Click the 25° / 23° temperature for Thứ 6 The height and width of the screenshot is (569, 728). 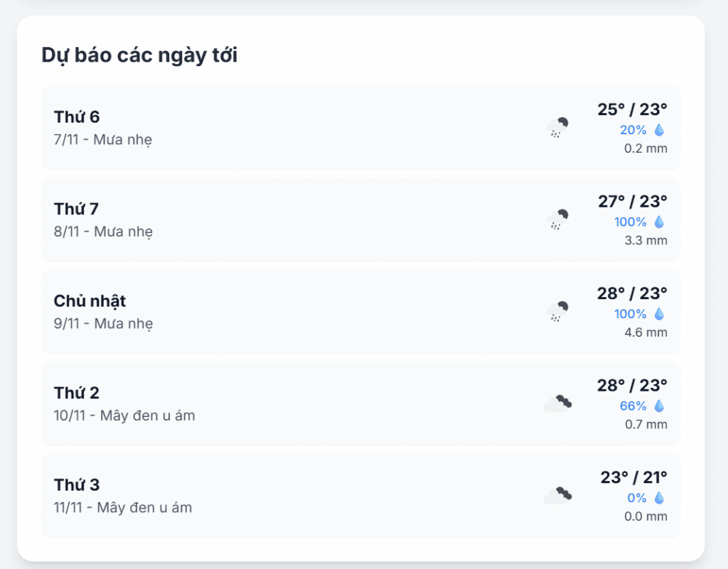pos(631,110)
